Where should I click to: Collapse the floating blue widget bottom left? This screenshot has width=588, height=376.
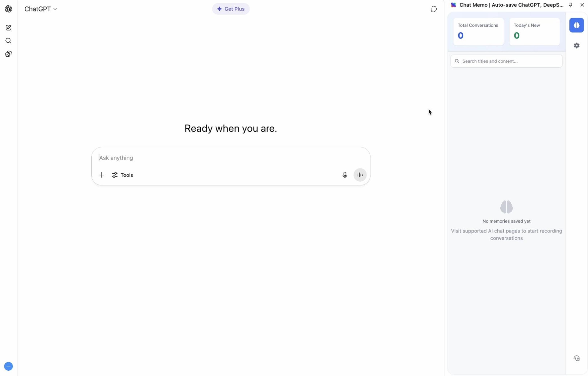[9, 366]
